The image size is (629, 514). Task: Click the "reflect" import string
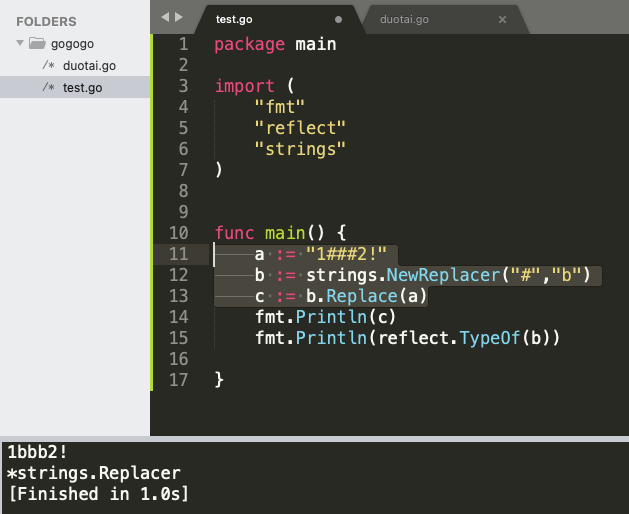[x=300, y=128]
